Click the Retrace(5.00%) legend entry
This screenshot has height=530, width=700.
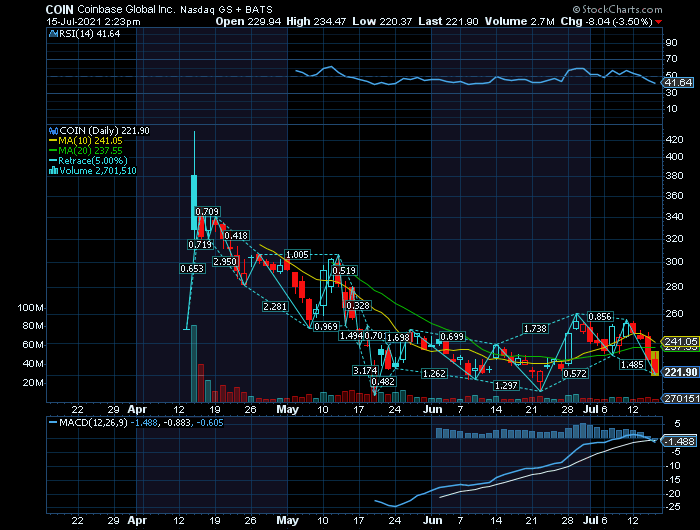click(x=93, y=161)
